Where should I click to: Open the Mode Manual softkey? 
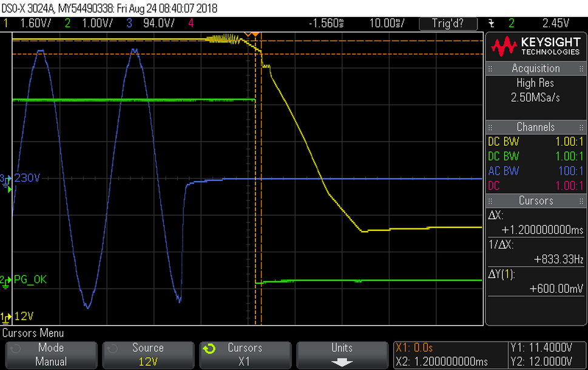(51, 355)
